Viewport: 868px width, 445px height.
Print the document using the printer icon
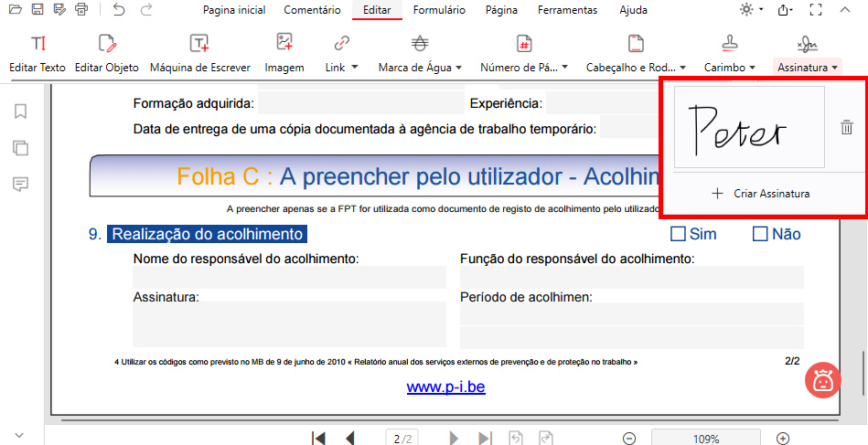81,9
